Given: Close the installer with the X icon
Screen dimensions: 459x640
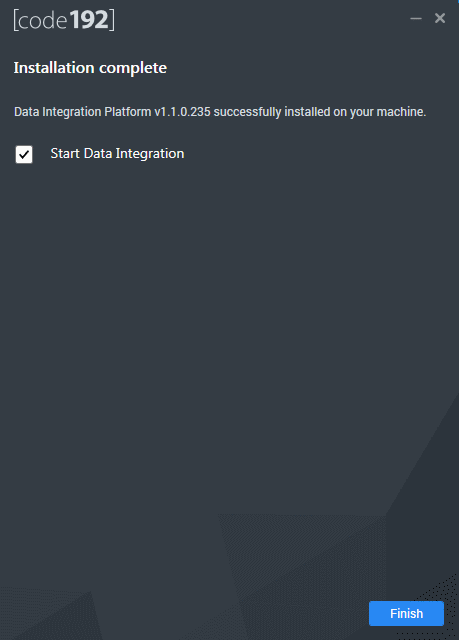Looking at the screenshot, I should click(x=440, y=18).
